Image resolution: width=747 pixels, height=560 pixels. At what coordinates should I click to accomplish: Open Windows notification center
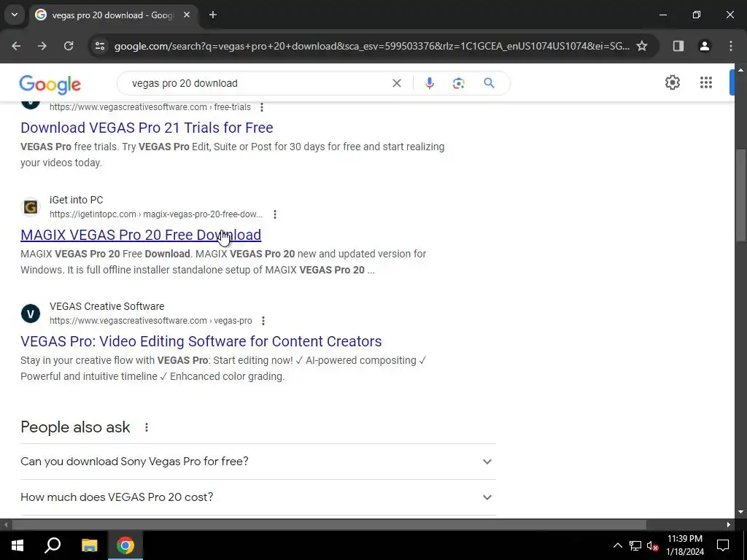[x=723, y=545]
